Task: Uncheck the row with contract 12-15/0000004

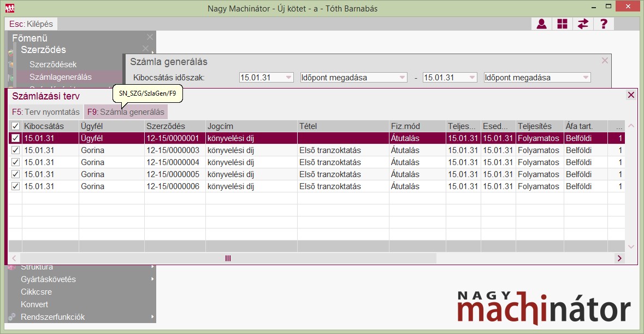Action: [x=16, y=162]
